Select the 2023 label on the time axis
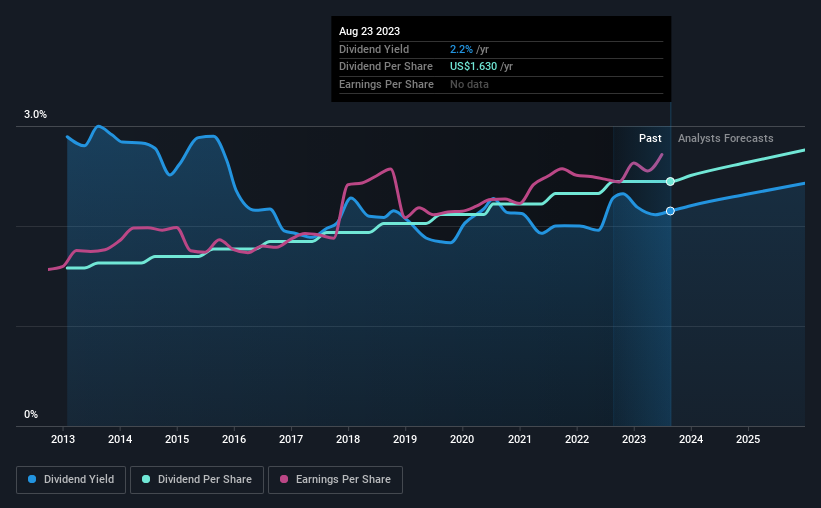Viewport: 821px width, 508px height. click(634, 439)
